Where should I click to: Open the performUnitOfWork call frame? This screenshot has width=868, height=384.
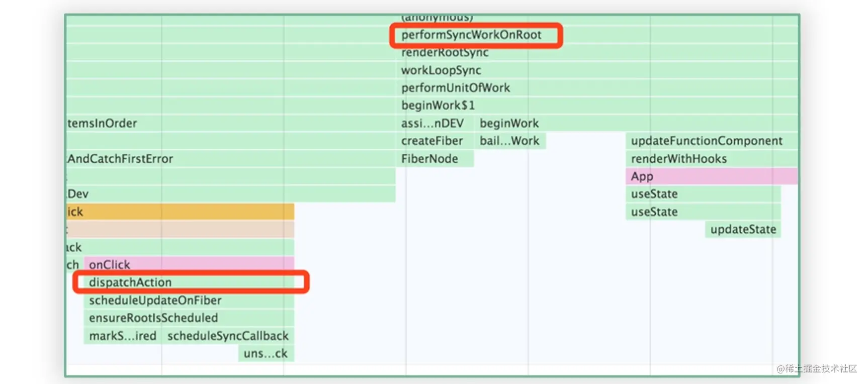point(596,87)
